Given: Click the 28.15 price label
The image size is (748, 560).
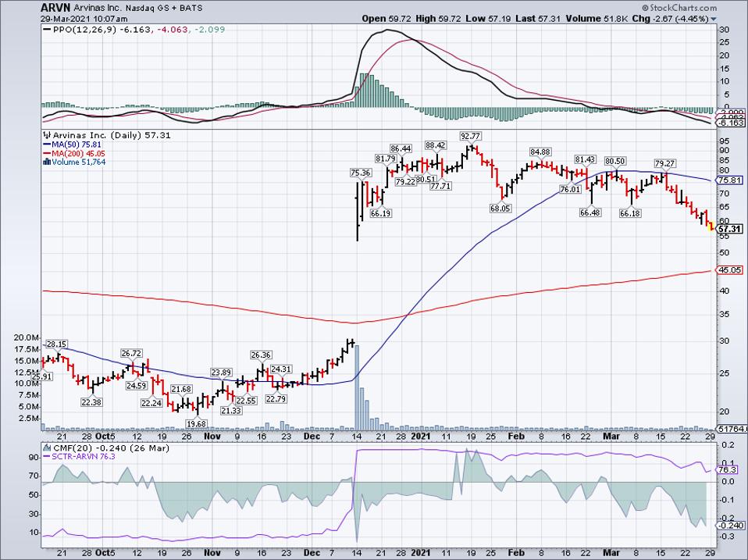Looking at the screenshot, I should click(57, 344).
